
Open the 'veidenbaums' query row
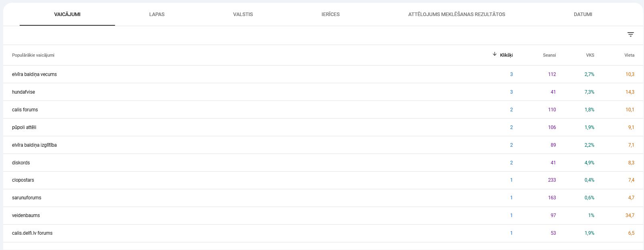(x=26, y=215)
